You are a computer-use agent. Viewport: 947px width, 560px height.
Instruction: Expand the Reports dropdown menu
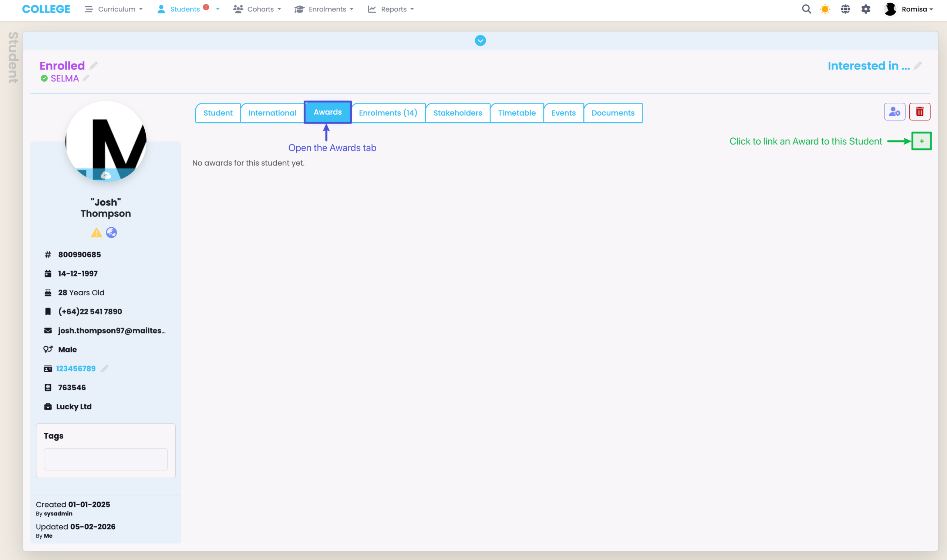pos(391,9)
